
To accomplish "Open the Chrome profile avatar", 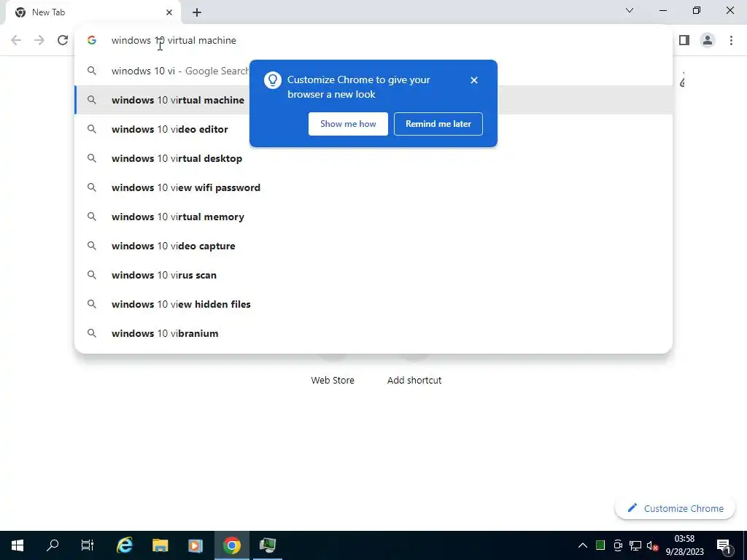I will pyautogui.click(x=708, y=41).
